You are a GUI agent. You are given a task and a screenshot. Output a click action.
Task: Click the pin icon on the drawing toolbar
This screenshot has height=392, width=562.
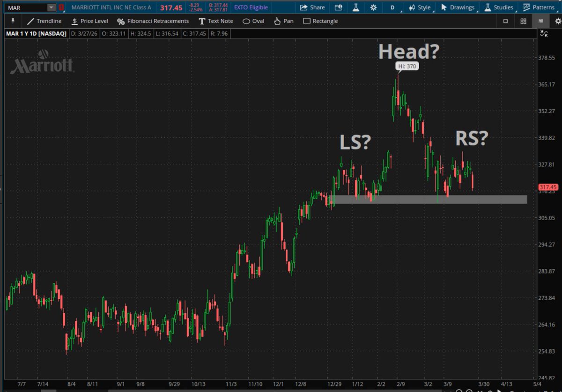tap(13, 21)
